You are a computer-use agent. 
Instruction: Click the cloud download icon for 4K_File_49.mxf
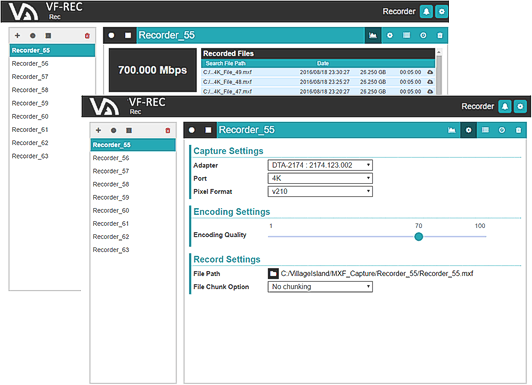430,72
